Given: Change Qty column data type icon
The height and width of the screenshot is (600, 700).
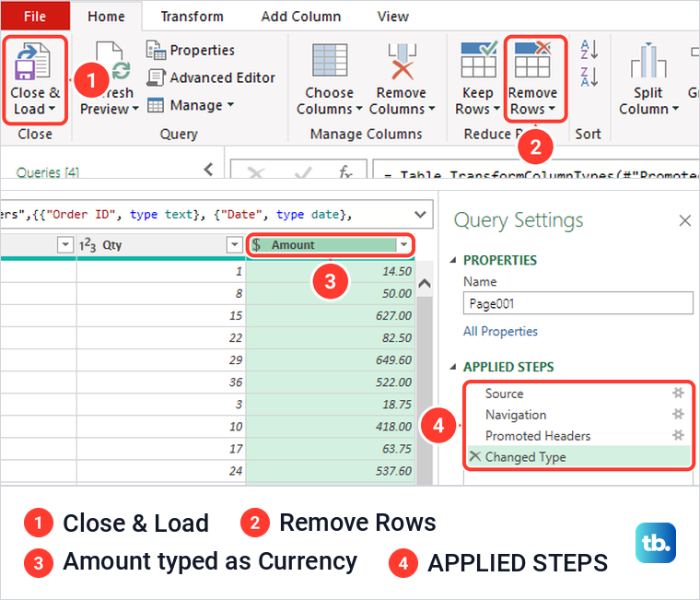Looking at the screenshot, I should (87, 245).
